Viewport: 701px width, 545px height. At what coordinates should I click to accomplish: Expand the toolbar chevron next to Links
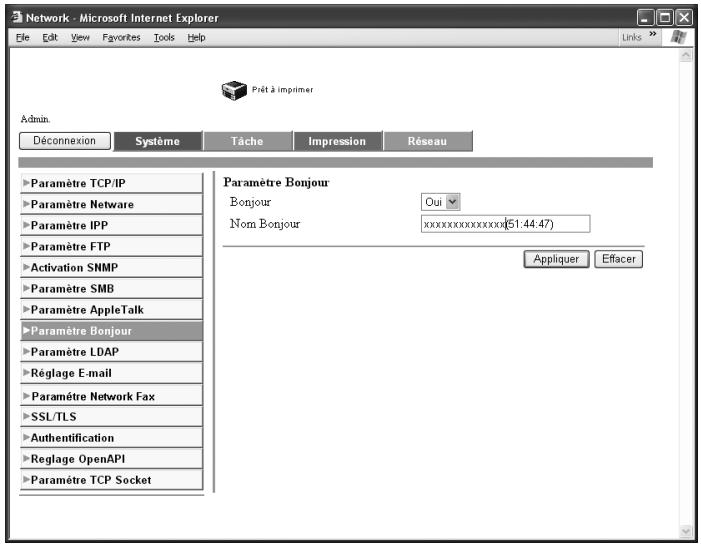(653, 34)
